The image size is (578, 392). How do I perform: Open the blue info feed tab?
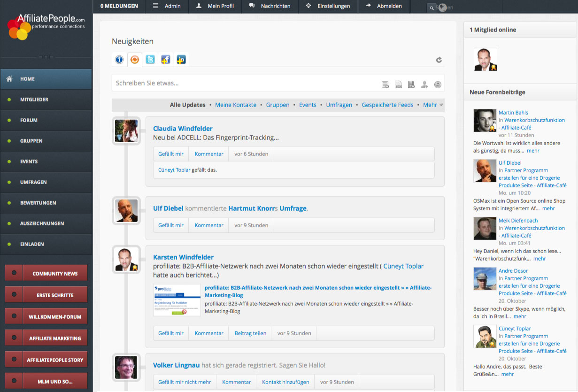[119, 60]
